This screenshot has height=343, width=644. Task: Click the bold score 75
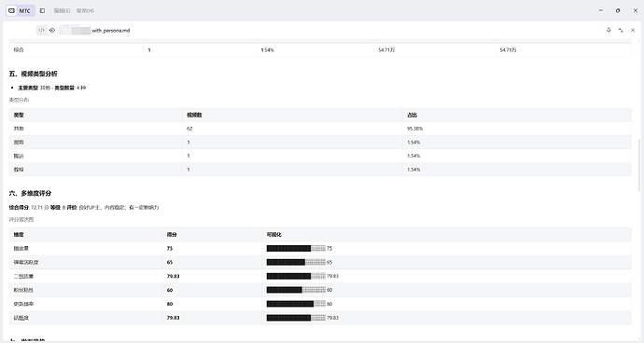[170, 249]
